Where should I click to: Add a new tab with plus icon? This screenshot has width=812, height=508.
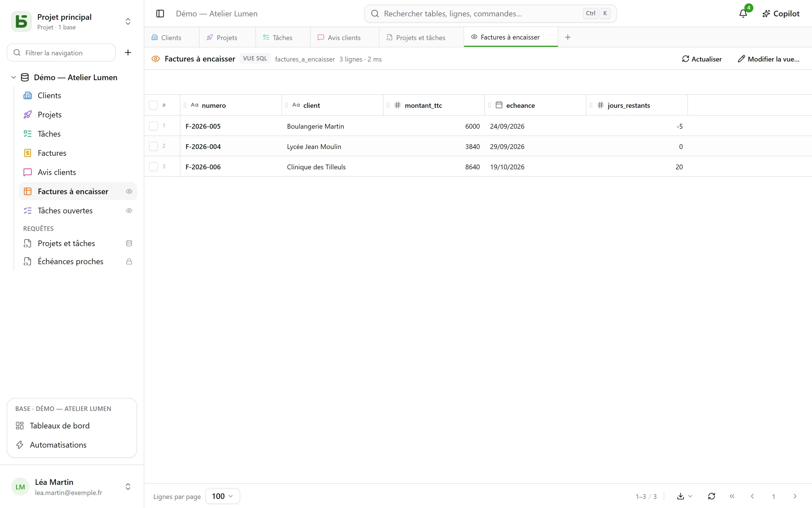click(x=568, y=37)
